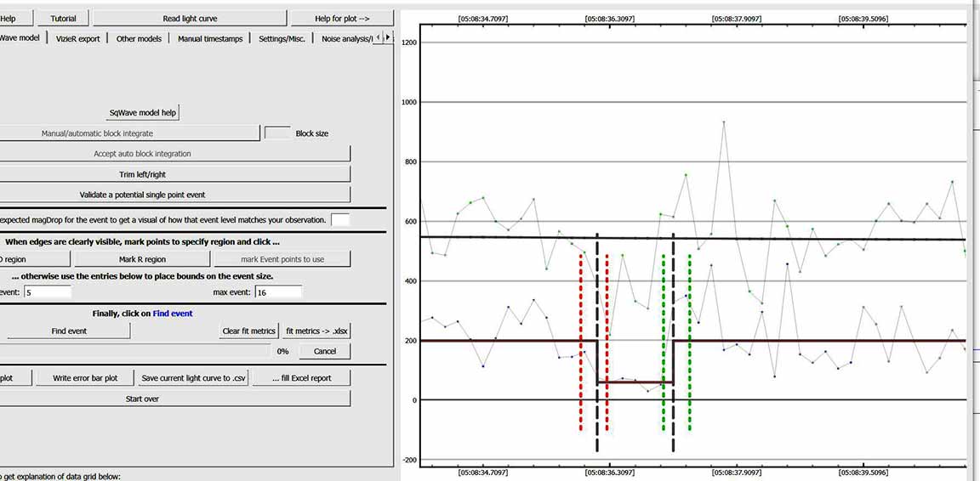Click the Mark R region button
The height and width of the screenshot is (481, 980).
(x=142, y=259)
